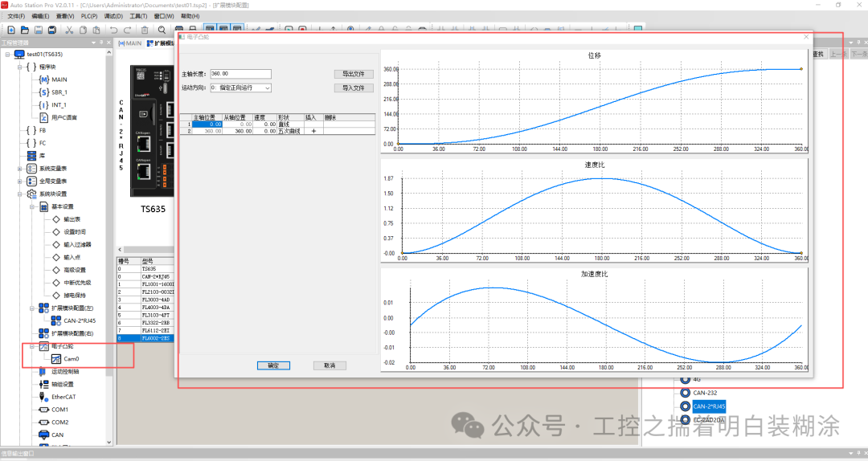
Task: Click the Redo arrow toolbar icon
Action: [127, 30]
